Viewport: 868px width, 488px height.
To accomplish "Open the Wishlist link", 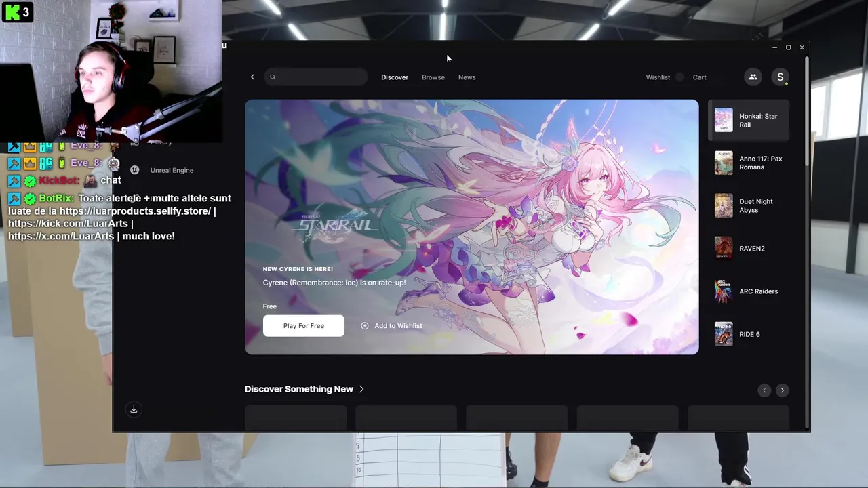I will [x=658, y=77].
